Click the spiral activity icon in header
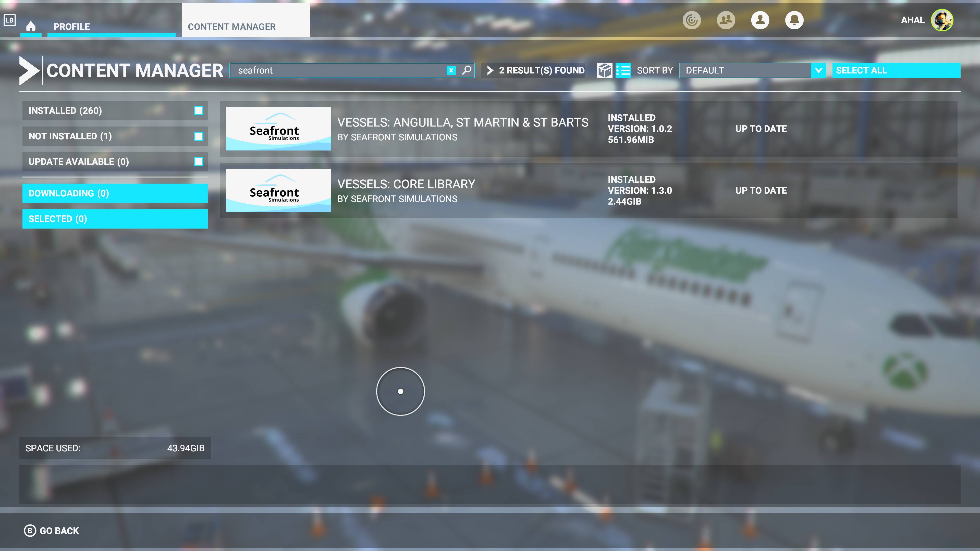 pyautogui.click(x=691, y=20)
